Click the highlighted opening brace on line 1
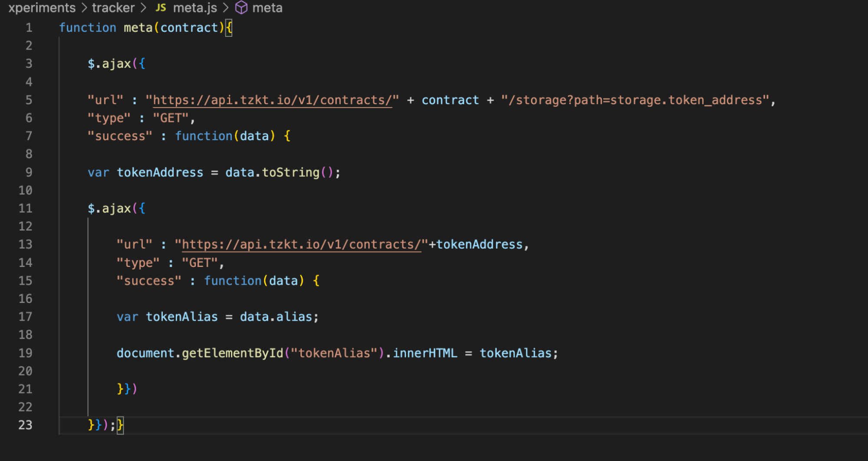 229,28
